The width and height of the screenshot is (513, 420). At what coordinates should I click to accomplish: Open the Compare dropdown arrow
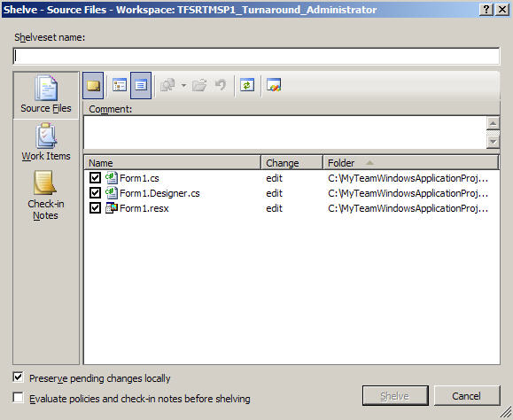pos(184,86)
